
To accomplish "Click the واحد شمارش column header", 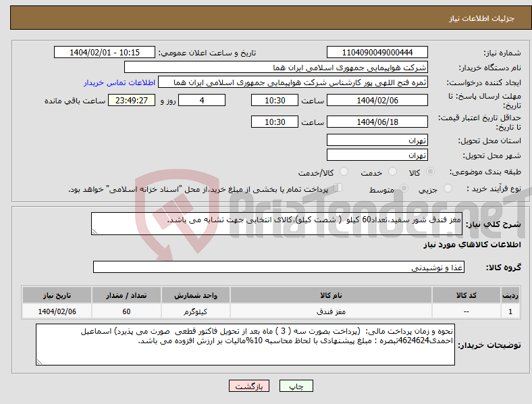I will tap(196, 295).
